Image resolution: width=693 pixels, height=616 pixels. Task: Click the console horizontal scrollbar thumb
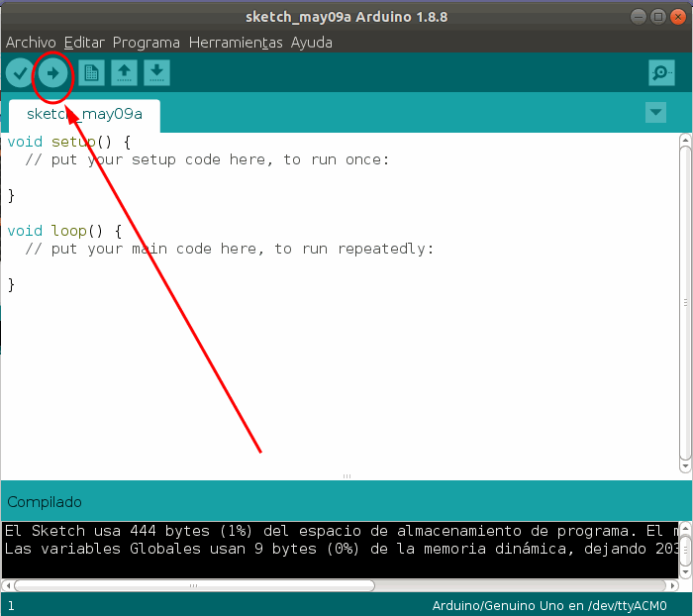[x=194, y=585]
